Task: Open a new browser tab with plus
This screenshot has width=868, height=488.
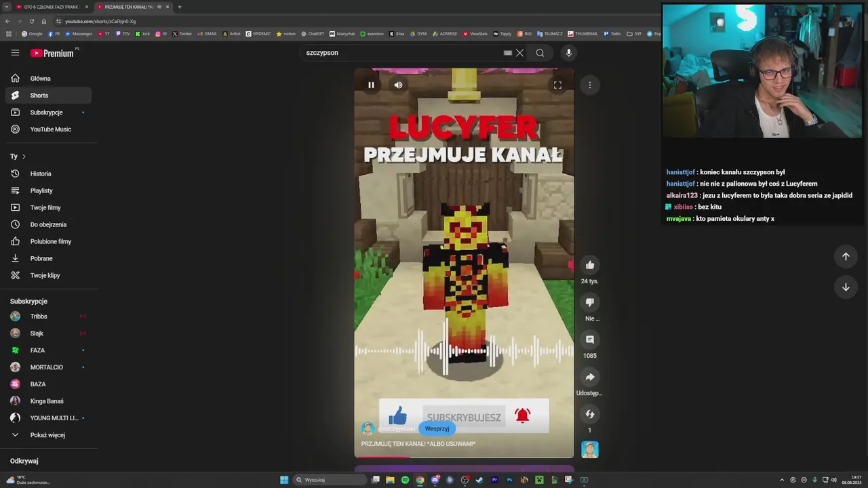Action: click(179, 7)
